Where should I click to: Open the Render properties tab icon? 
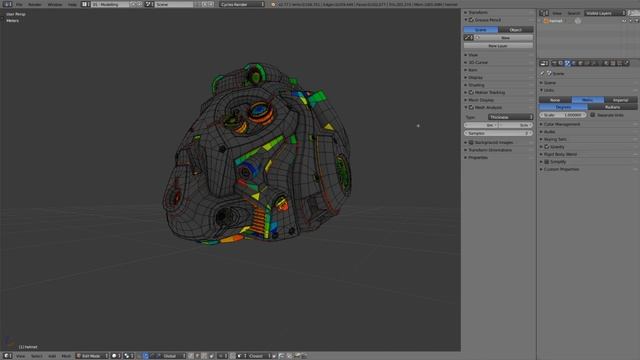point(554,63)
